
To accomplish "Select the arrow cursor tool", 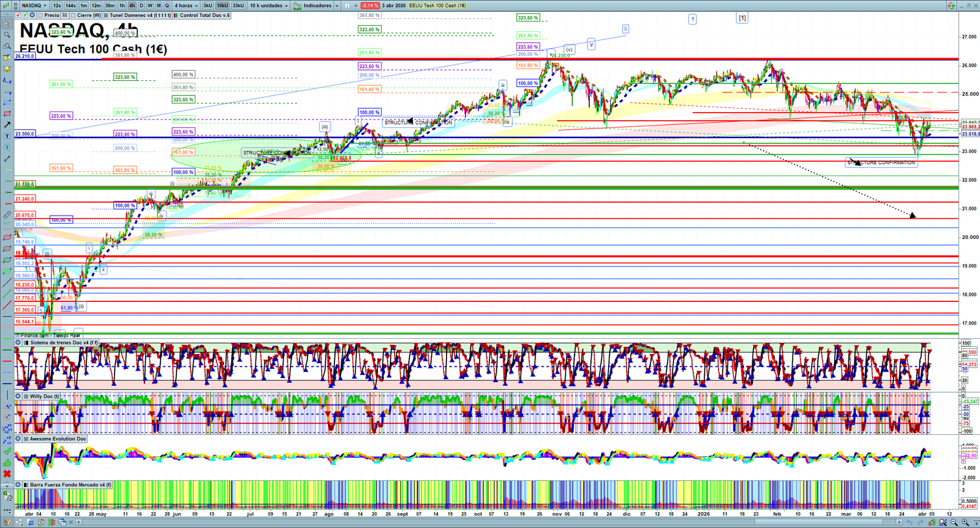I will 7,24.
